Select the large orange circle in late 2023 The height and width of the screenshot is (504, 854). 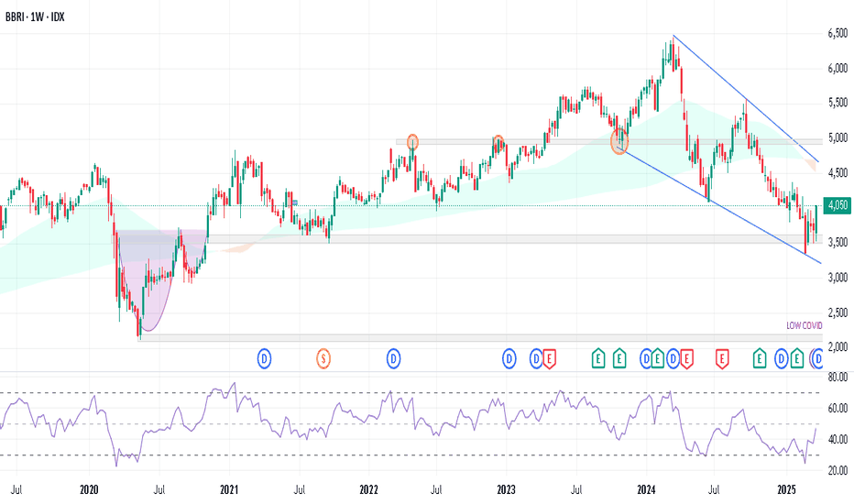pyautogui.click(x=619, y=140)
